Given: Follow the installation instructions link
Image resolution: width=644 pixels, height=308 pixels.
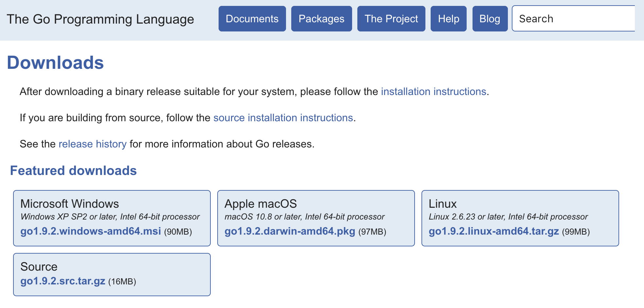Looking at the screenshot, I should 434,91.
